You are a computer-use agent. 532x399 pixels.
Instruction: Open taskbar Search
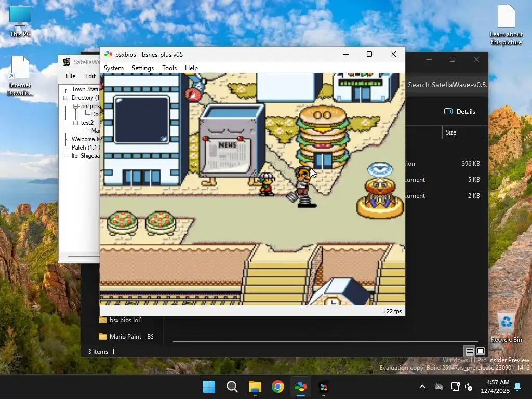(232, 387)
